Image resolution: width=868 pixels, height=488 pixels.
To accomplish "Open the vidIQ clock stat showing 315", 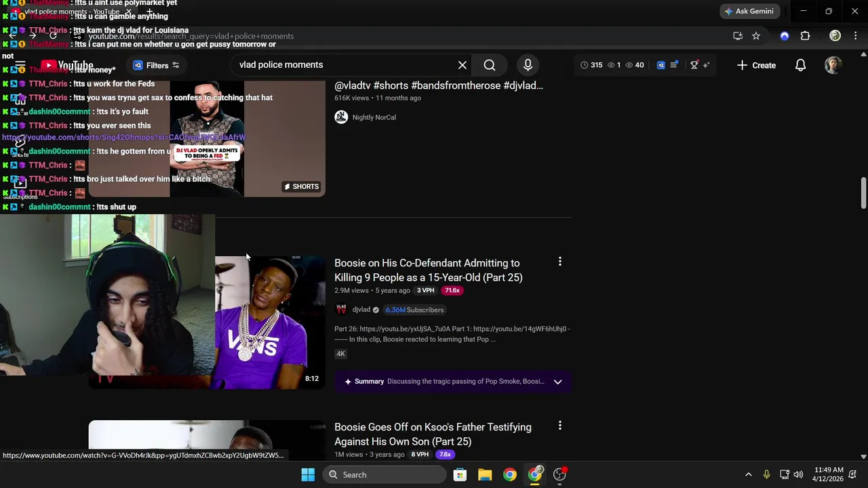I will 591,65.
